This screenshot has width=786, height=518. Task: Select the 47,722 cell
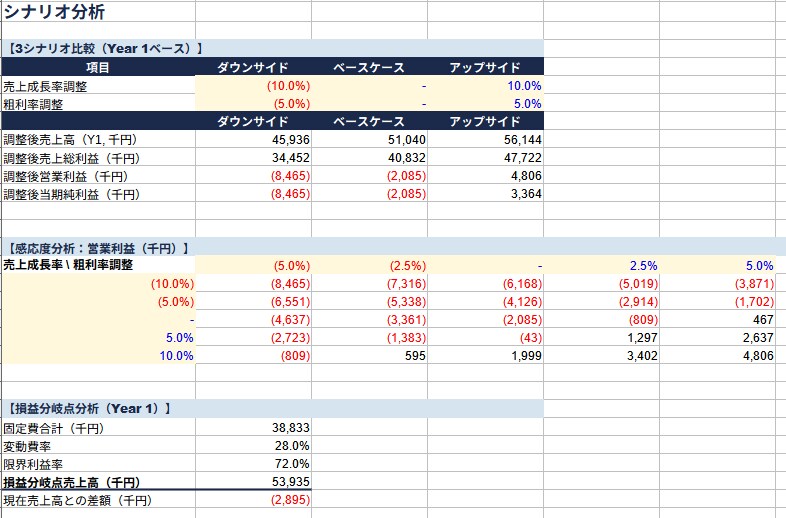point(486,157)
